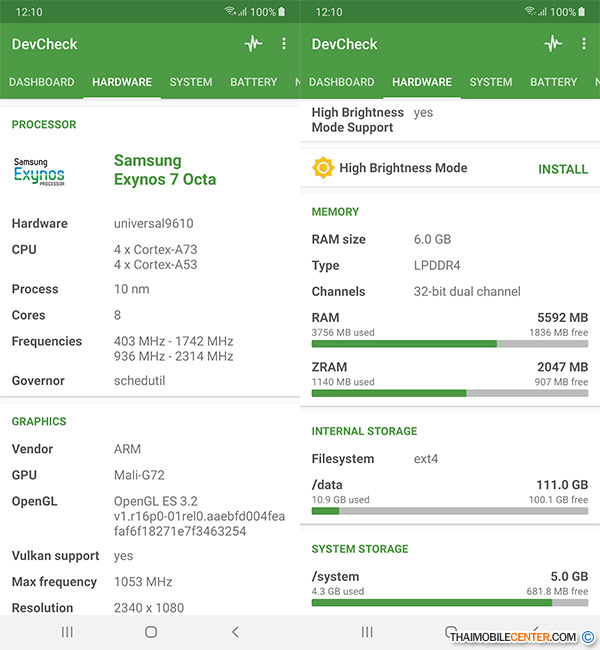
Task: Switch to the DASHBOARD tab on left screen
Action: (x=42, y=82)
